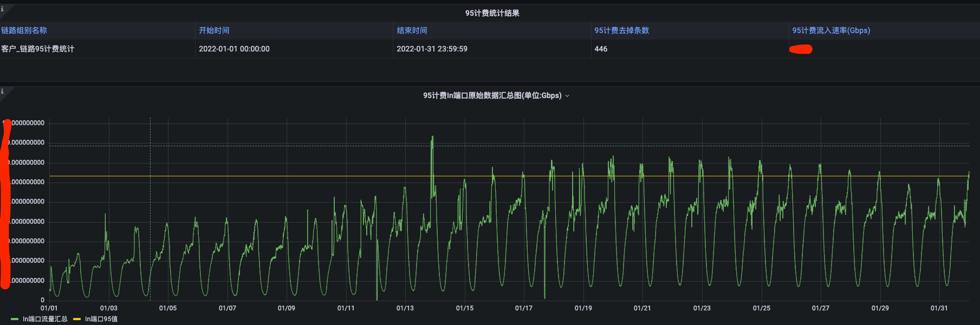
Task: Click x-axis label 01/07
Action: click(228, 308)
